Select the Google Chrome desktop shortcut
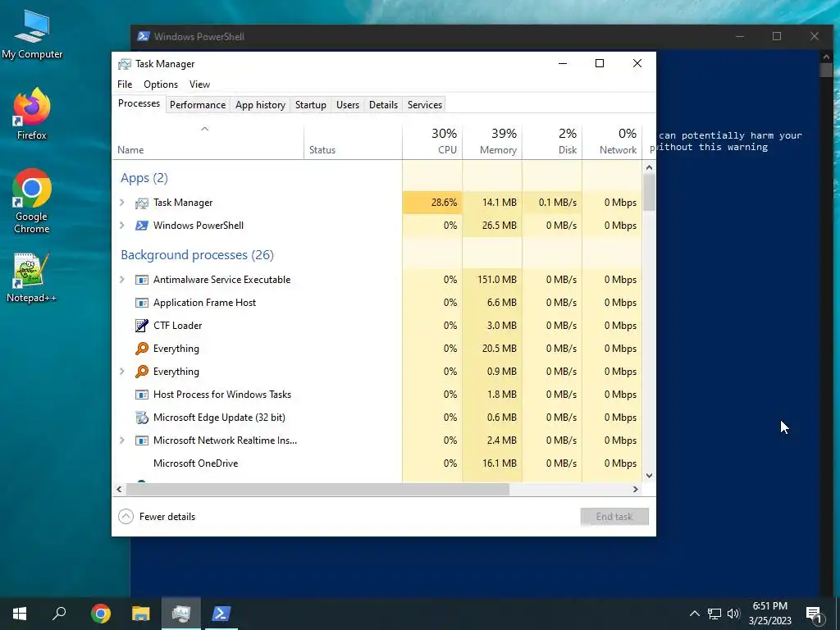The width and height of the screenshot is (840, 630). pyautogui.click(x=32, y=202)
